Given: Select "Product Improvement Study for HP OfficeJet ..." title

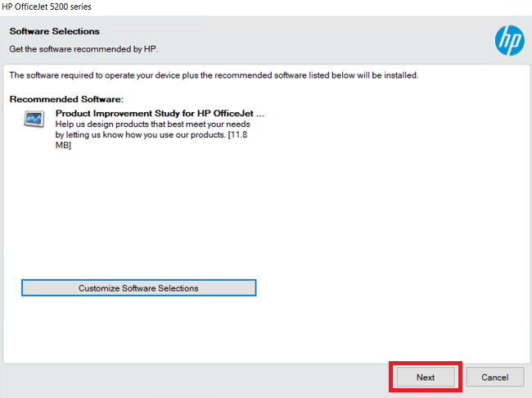Looking at the screenshot, I should (x=160, y=113).
